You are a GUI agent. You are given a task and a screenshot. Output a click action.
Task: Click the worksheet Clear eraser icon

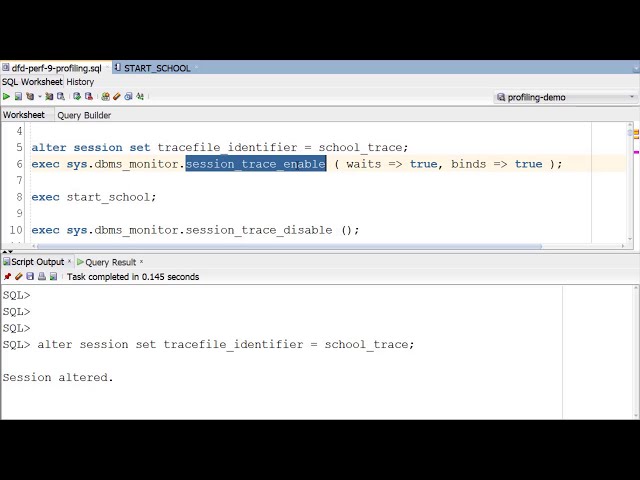[x=117, y=96]
